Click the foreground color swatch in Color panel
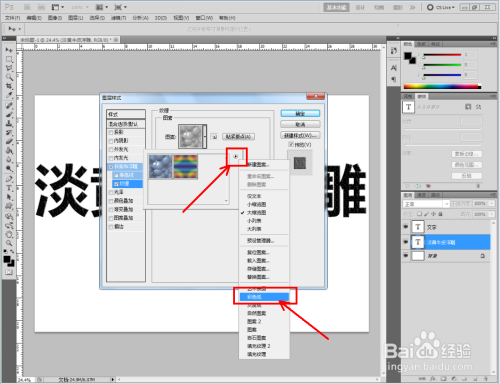This screenshot has height=384, width=500. (x=408, y=56)
